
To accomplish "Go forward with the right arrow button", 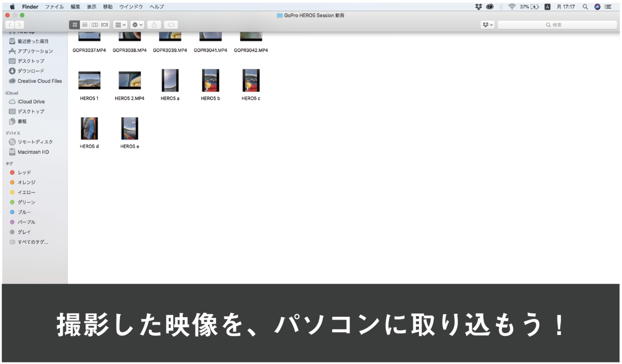I will (20, 25).
